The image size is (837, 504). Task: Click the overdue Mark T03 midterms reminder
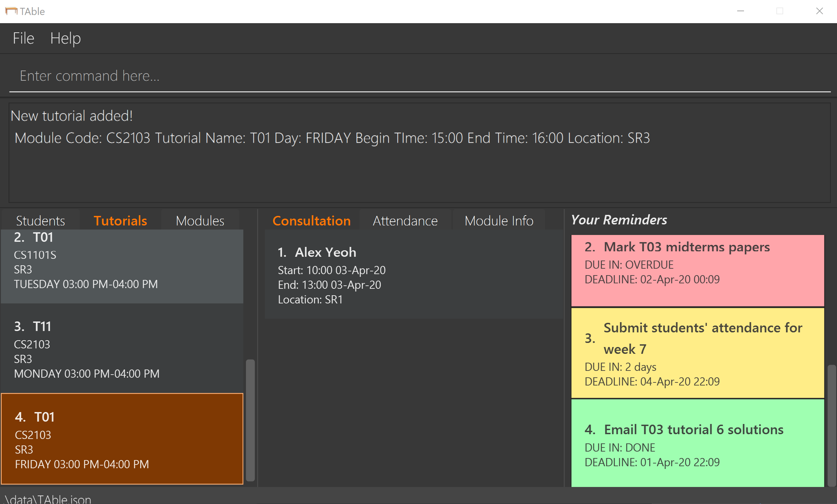point(697,270)
